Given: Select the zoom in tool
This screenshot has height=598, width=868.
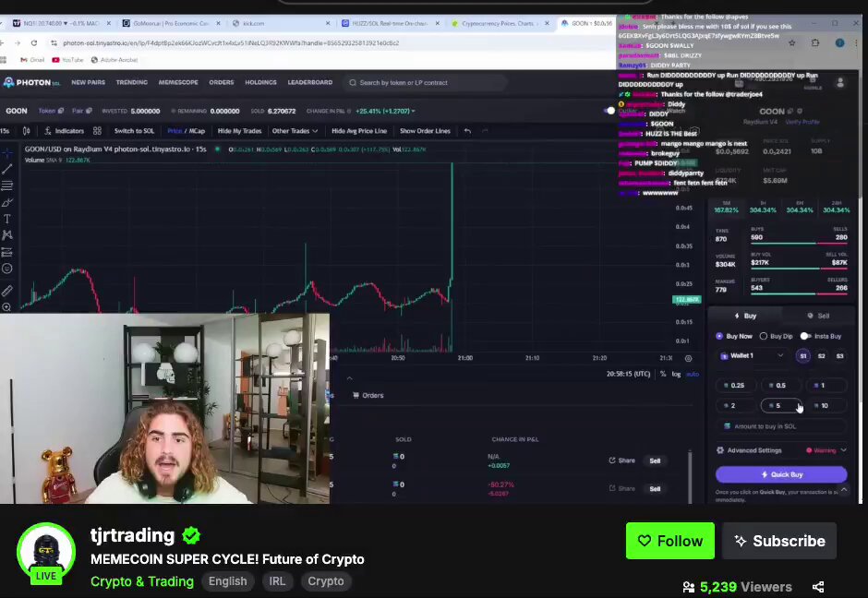Looking at the screenshot, I should tap(7, 307).
